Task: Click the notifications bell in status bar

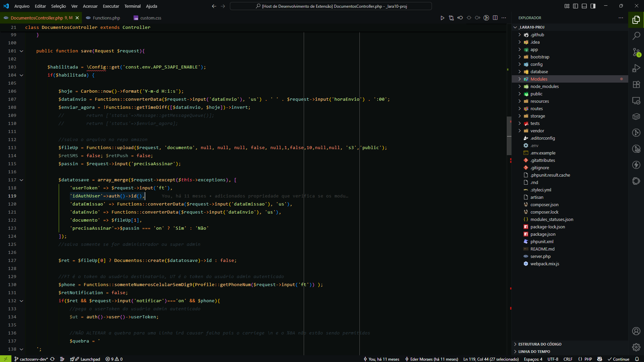Action: point(637,359)
